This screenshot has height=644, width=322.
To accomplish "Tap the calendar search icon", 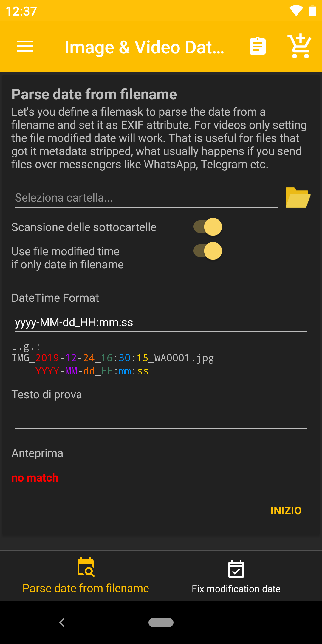I will [86, 567].
